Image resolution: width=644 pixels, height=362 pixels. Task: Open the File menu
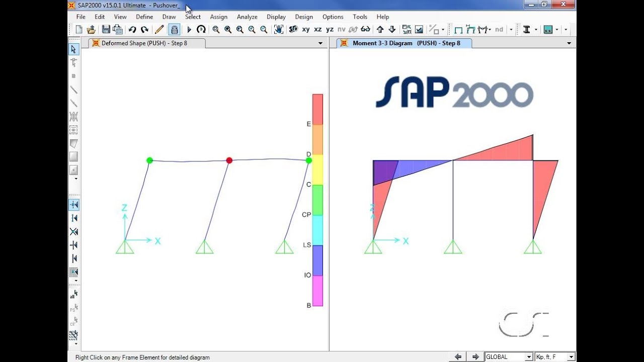(x=80, y=17)
